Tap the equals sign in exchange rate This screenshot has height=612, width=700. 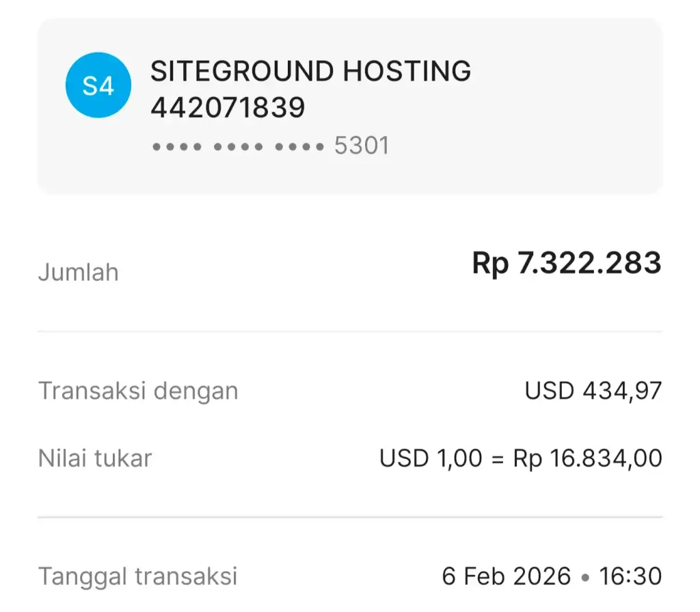point(498,458)
